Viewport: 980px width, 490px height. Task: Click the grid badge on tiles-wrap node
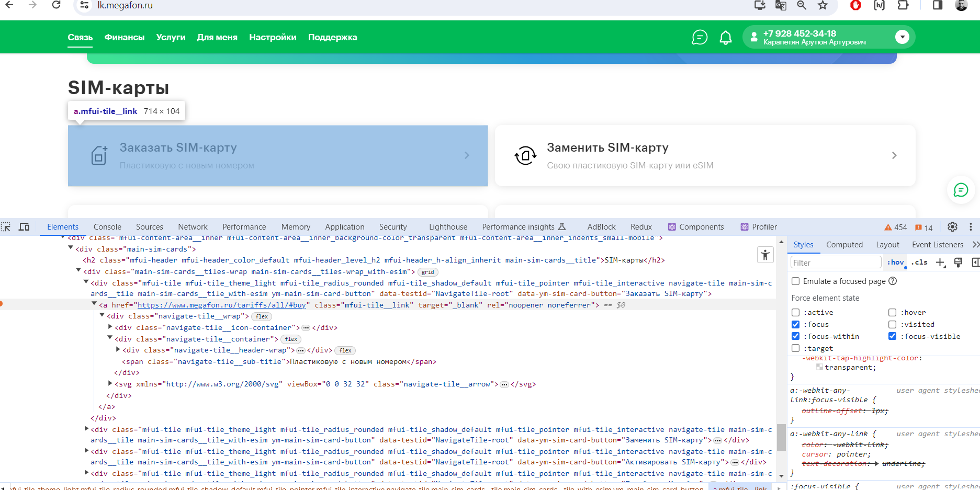(428, 272)
